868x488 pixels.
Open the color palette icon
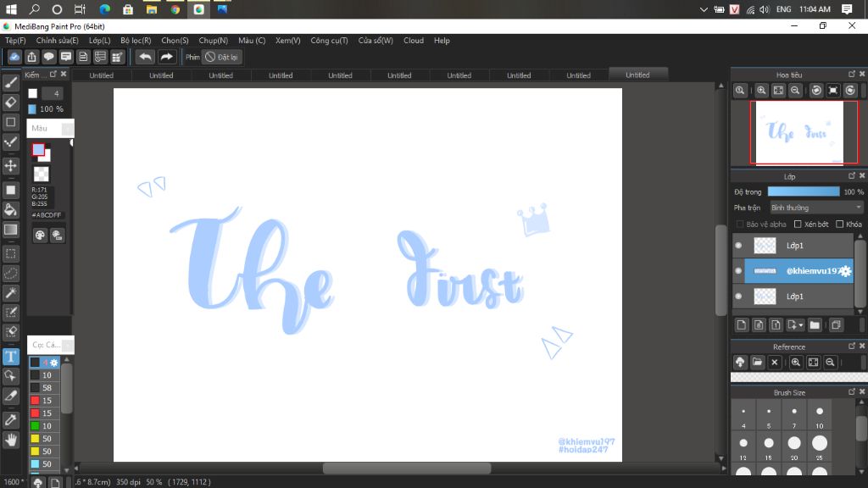tap(40, 236)
